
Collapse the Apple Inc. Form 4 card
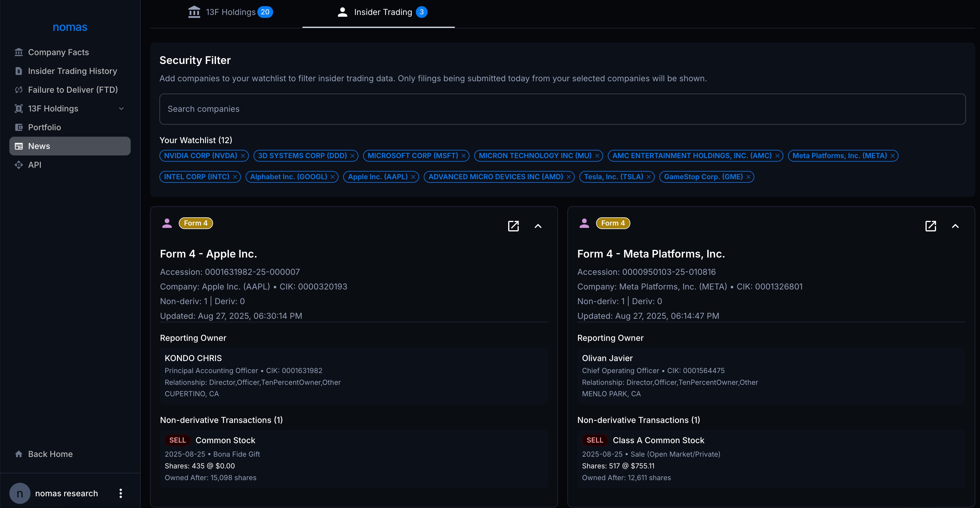[538, 226]
